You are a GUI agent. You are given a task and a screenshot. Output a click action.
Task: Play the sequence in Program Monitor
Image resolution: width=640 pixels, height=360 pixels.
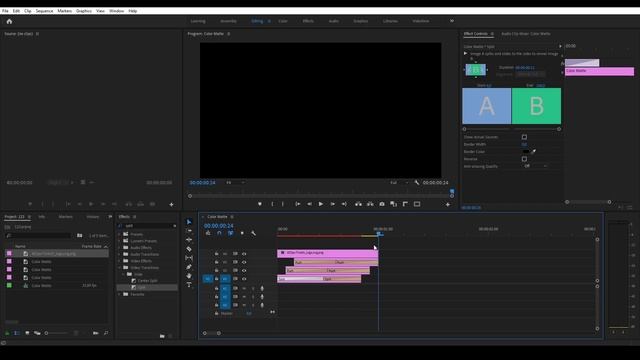[321, 204]
